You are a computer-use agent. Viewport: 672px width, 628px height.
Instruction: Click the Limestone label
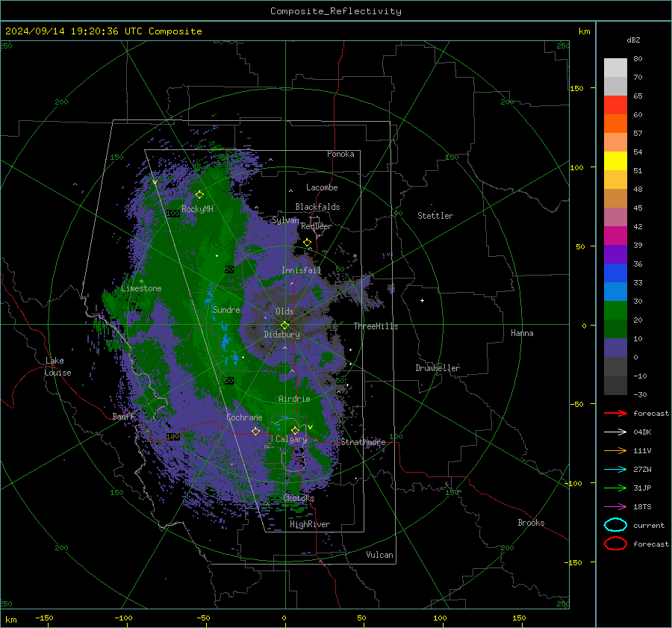click(141, 288)
